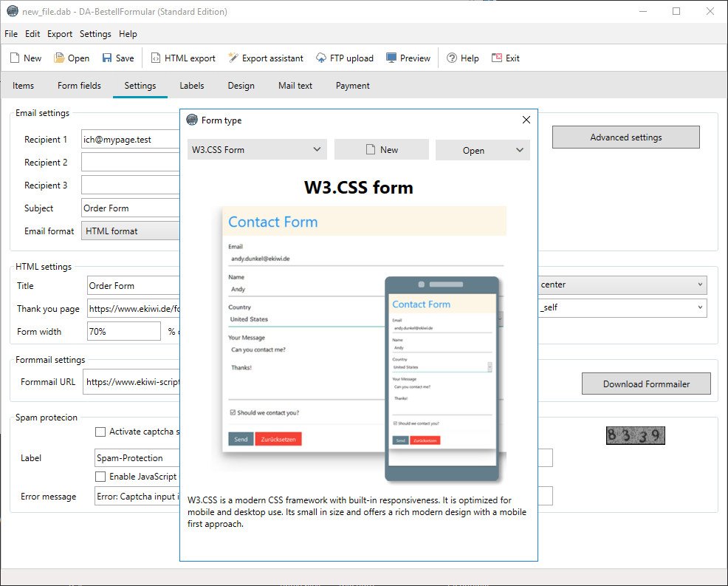Open a file via toolbar Open icon

[x=59, y=58]
